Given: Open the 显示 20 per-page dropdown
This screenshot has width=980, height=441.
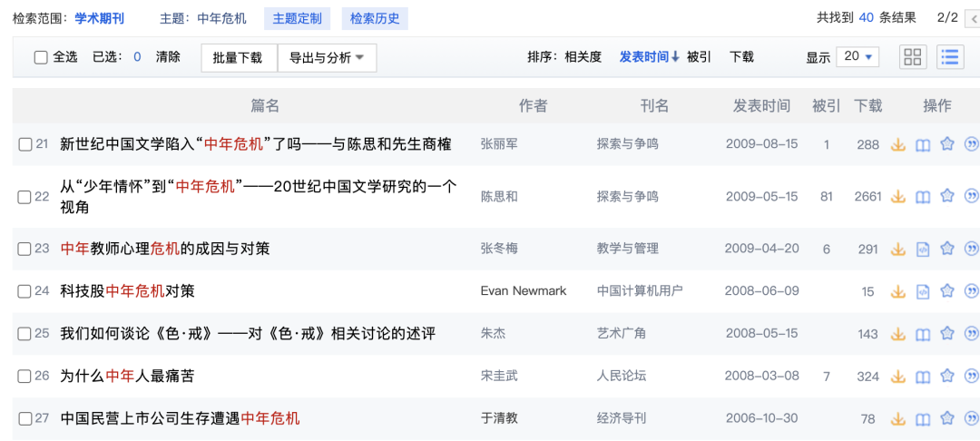Looking at the screenshot, I should coord(857,57).
